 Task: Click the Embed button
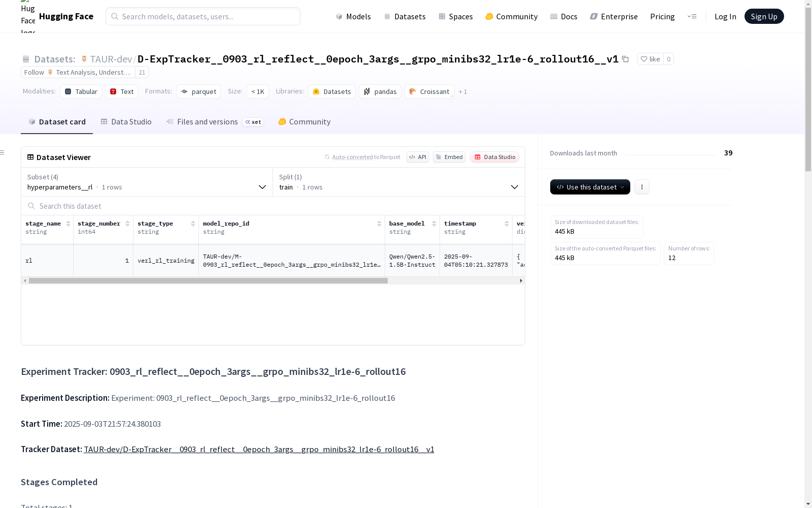(x=449, y=157)
